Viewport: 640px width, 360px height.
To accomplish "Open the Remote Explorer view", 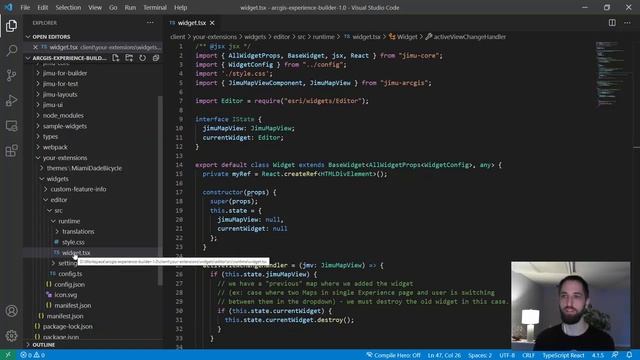I will pyautogui.click(x=11, y=126).
